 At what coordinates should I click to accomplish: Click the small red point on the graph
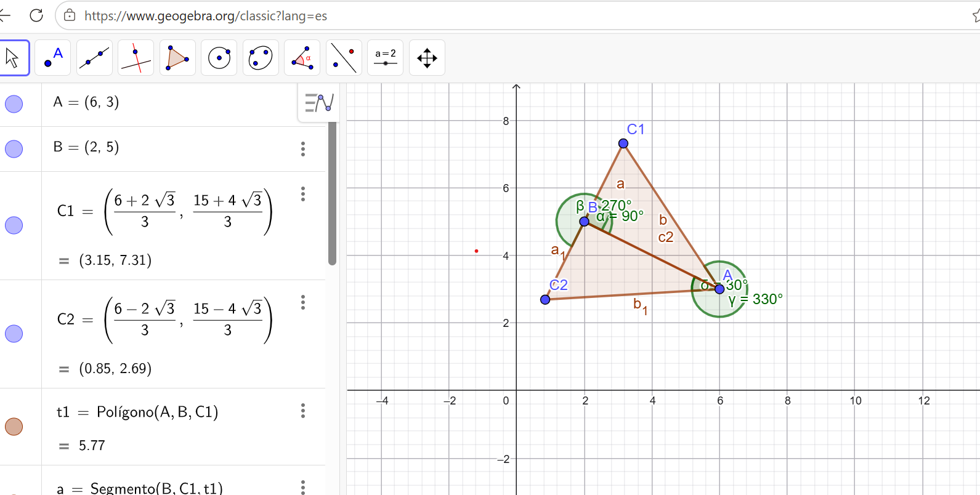pyautogui.click(x=476, y=251)
